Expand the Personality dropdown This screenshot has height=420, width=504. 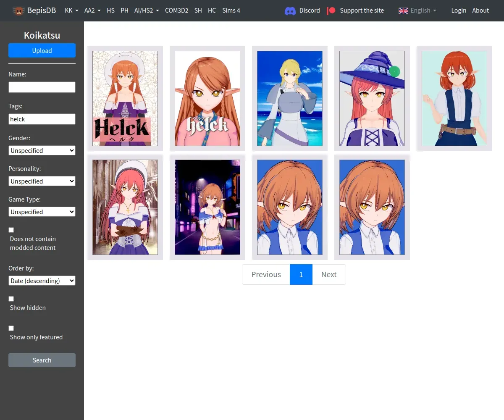click(42, 181)
